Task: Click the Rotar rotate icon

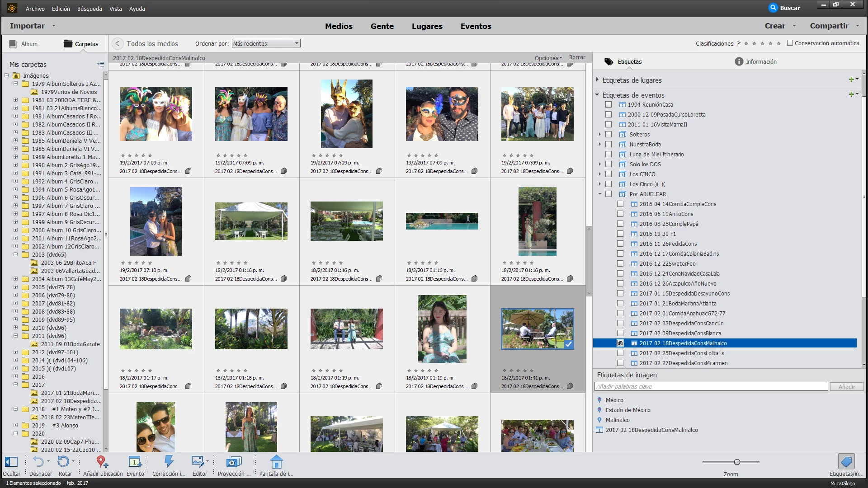Action: pyautogui.click(x=63, y=462)
